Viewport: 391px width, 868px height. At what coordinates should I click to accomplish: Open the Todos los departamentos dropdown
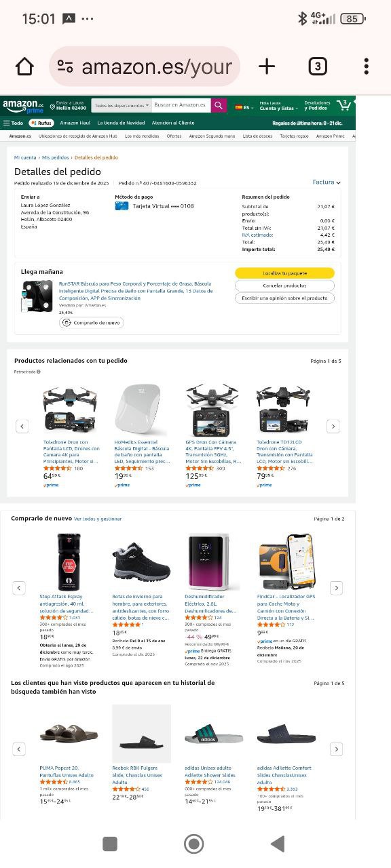(122, 106)
